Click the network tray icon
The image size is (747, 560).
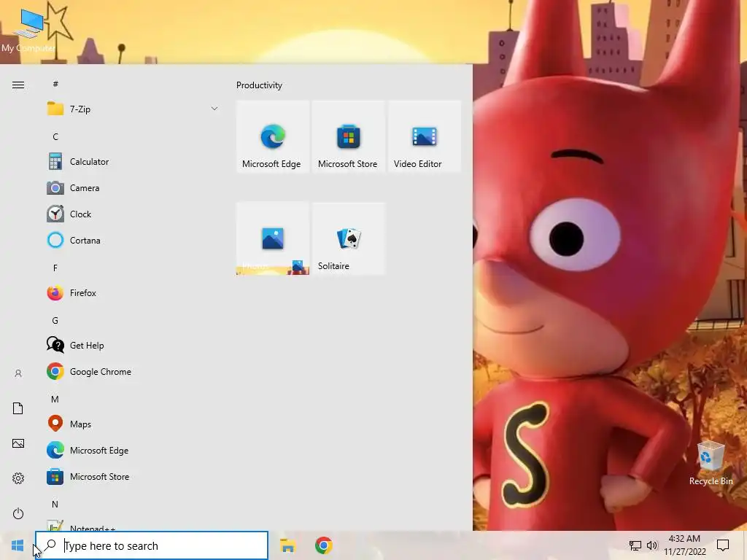point(635,545)
